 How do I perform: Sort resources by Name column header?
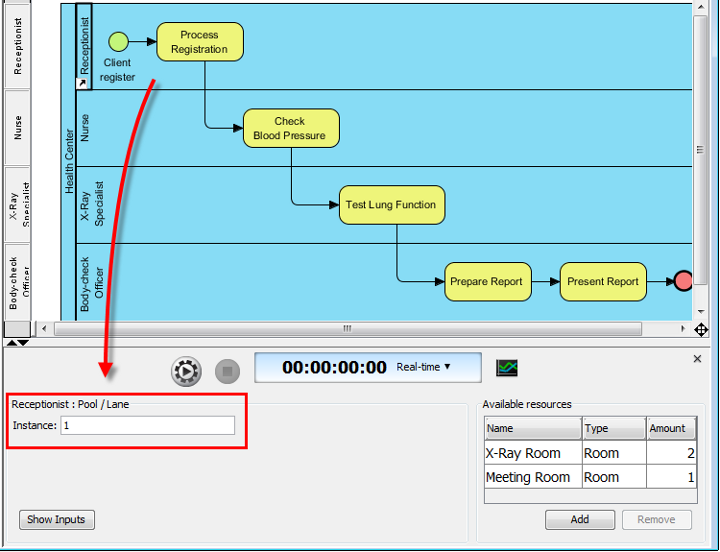tap(533, 428)
